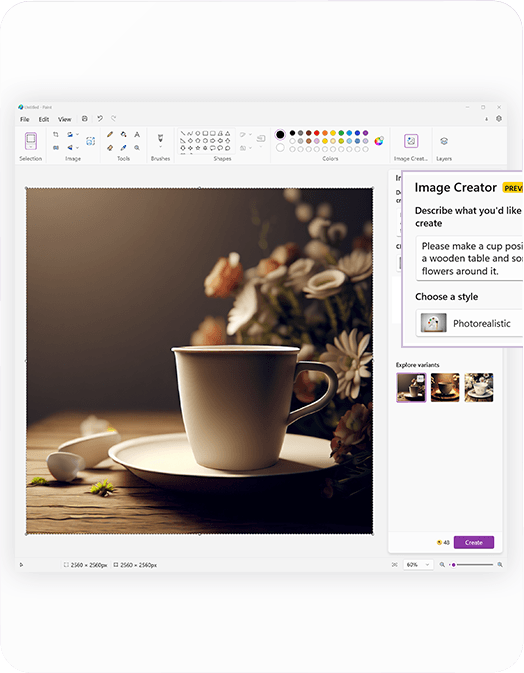The width and height of the screenshot is (524, 673).
Task: Select the second warm-lit cup variant thumbnail
Action: [445, 387]
